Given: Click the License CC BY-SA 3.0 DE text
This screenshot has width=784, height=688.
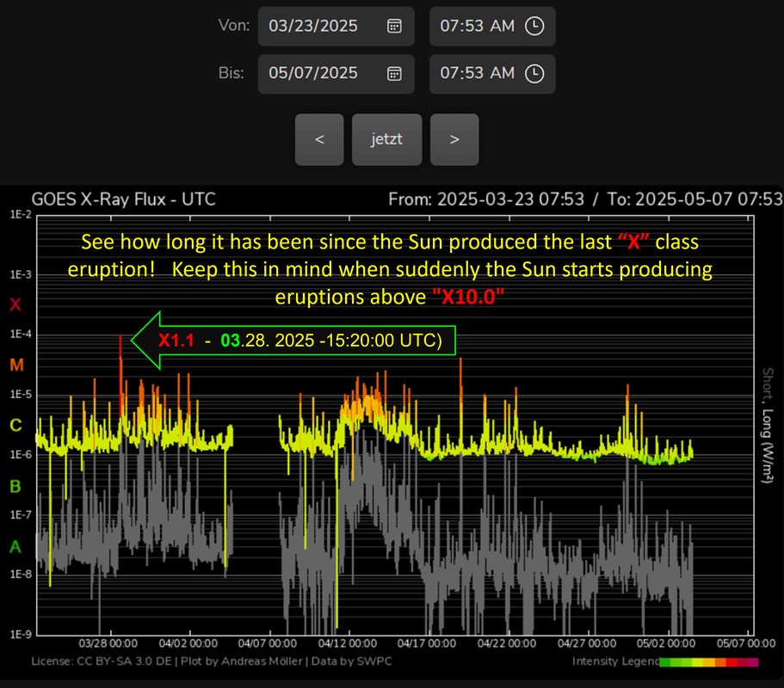Looking at the screenshot, I should [x=102, y=661].
